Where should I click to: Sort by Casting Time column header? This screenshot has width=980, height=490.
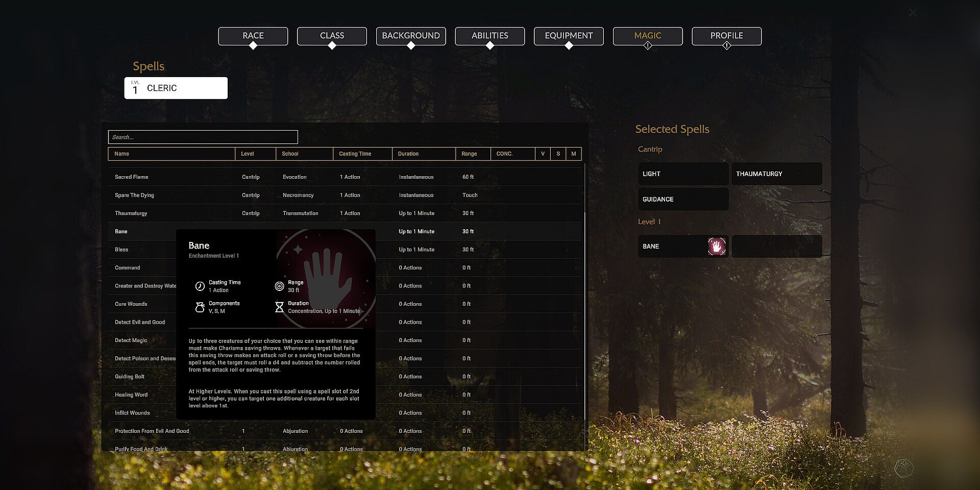[362, 154]
